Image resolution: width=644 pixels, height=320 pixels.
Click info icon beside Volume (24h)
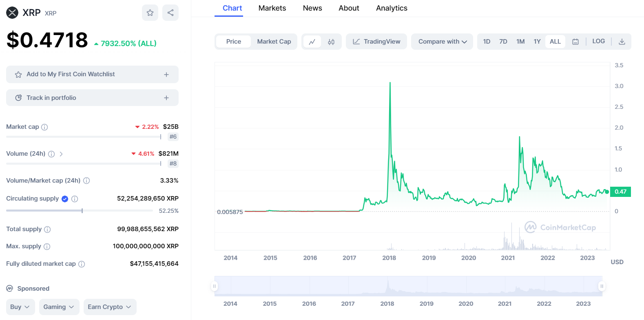pyautogui.click(x=51, y=154)
